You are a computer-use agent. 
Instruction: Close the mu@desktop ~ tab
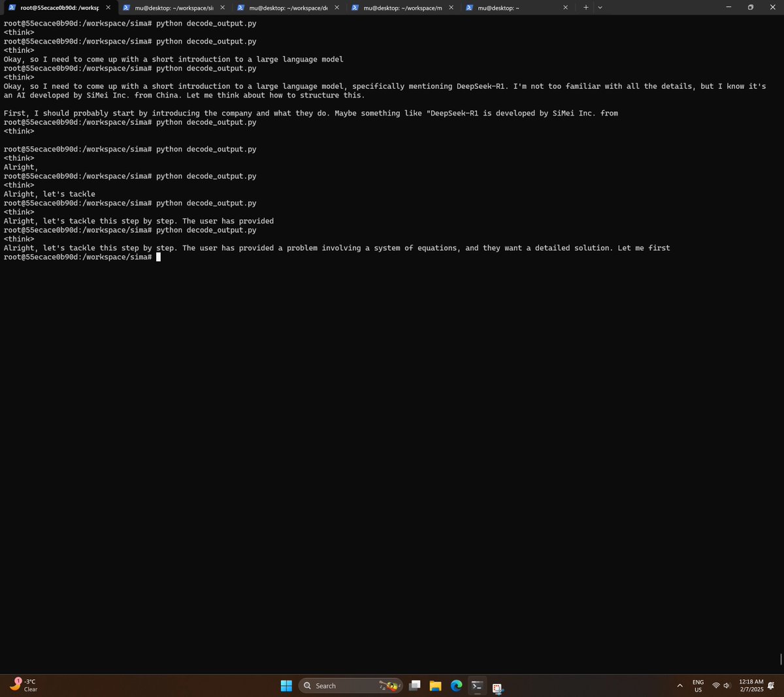click(x=565, y=8)
